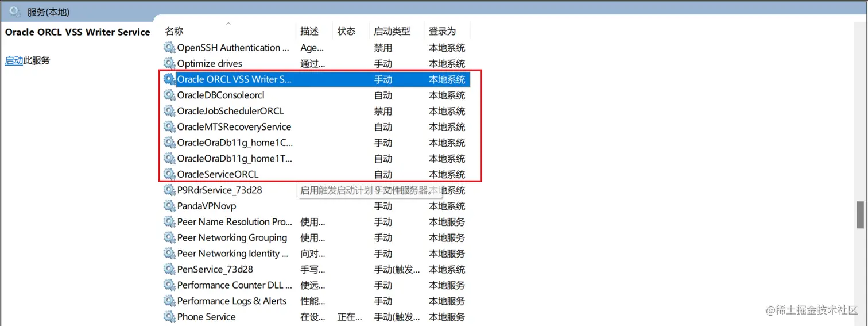Click the gear icon beside OracleOraDb11g_home1C…
868x326 pixels.
(169, 143)
